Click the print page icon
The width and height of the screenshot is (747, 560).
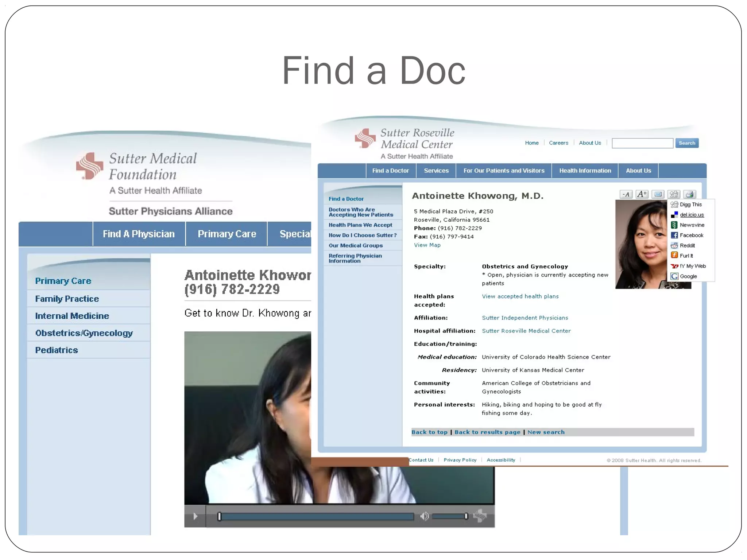[690, 194]
